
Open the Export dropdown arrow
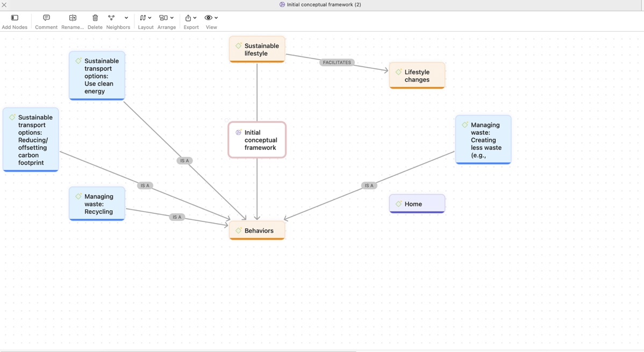pos(195,18)
